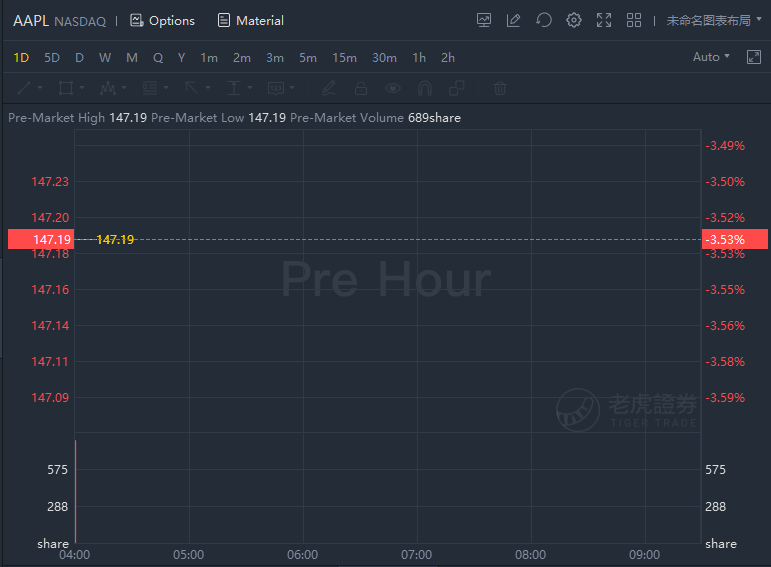The height and width of the screenshot is (567, 771).
Task: Click the AAPL ticker symbol
Action: click(31, 21)
